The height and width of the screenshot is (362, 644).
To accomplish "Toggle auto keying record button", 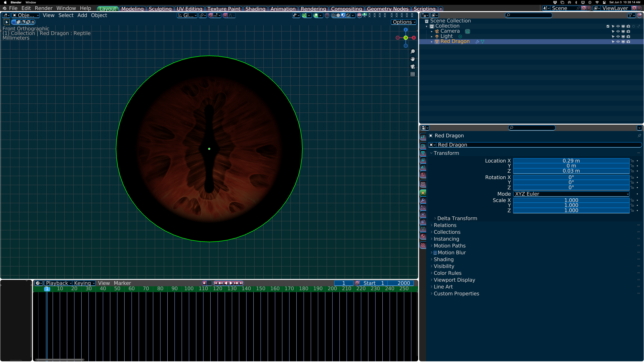I will [204, 283].
